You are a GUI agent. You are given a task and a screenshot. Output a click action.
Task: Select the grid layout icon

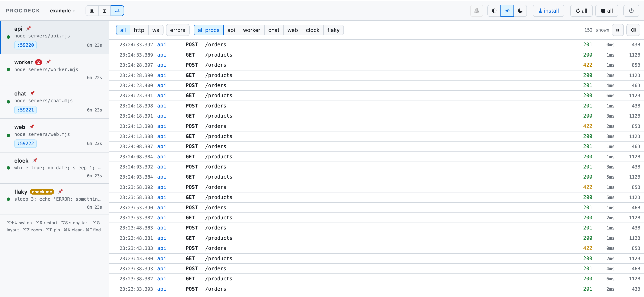click(104, 11)
